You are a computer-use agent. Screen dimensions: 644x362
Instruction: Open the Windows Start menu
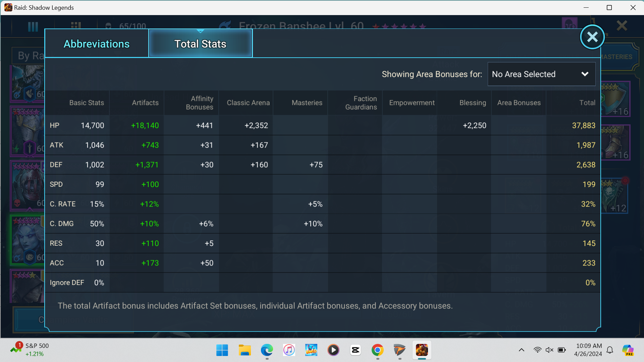tap(222, 350)
